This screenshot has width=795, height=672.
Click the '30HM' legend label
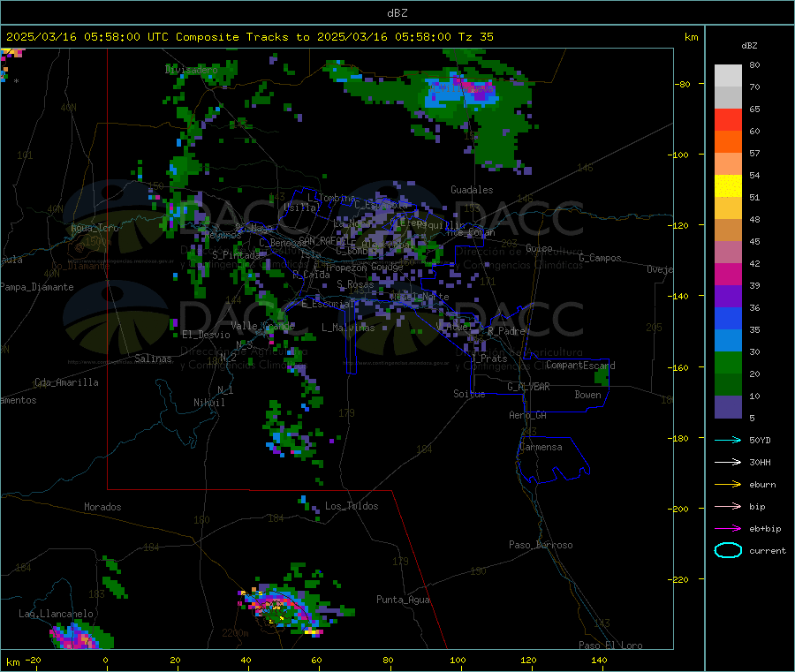click(760, 462)
